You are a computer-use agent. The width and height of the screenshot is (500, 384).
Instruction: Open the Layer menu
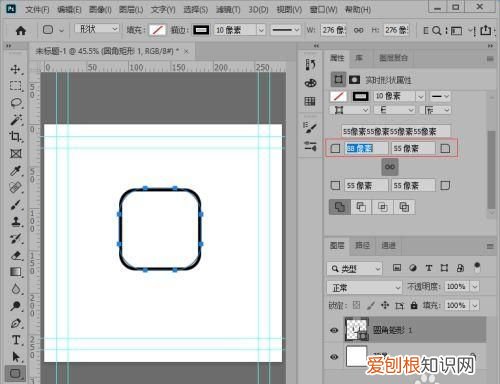coord(131,10)
